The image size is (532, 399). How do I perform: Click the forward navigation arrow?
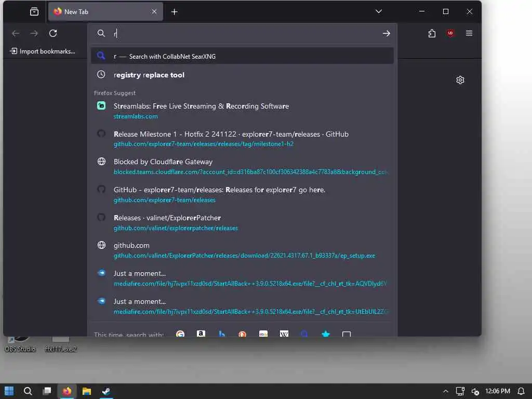point(34,33)
